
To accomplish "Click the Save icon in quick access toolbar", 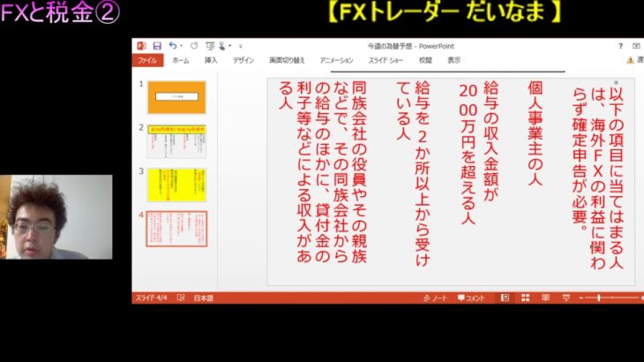I will click(157, 46).
